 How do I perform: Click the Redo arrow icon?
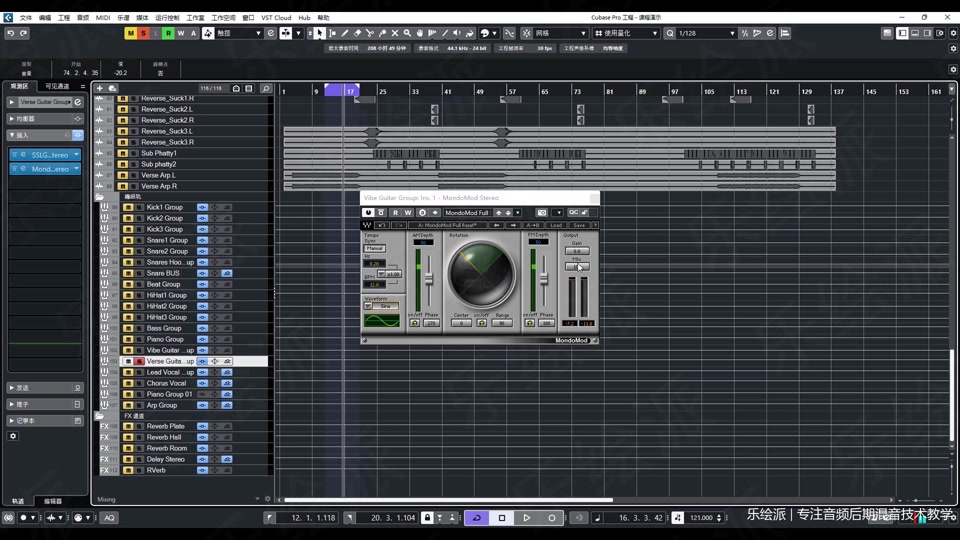(23, 33)
